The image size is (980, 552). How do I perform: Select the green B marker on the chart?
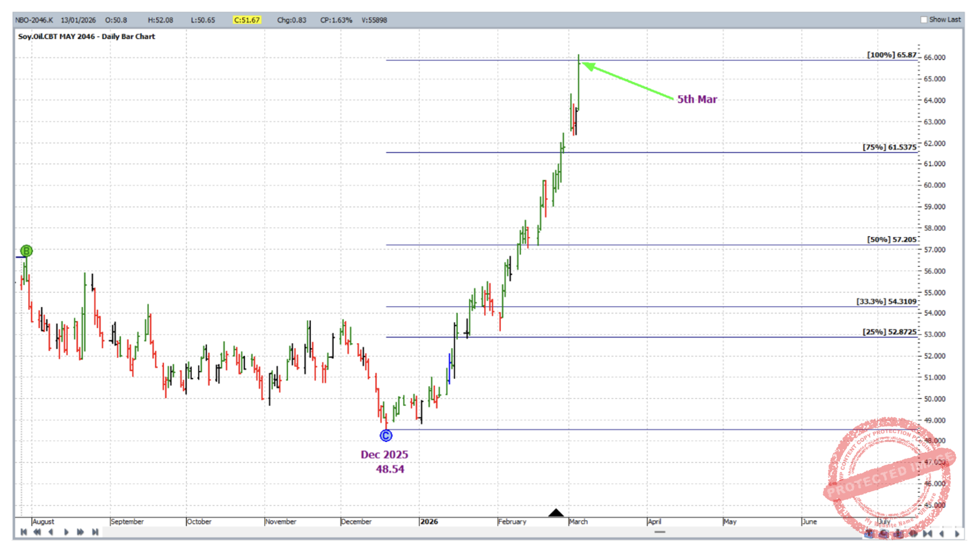point(26,251)
